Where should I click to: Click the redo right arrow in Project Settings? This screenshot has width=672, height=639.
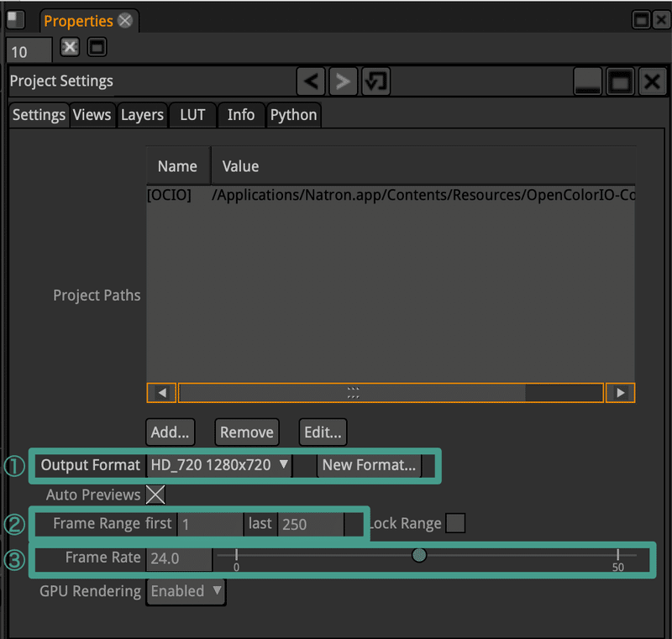click(x=343, y=81)
